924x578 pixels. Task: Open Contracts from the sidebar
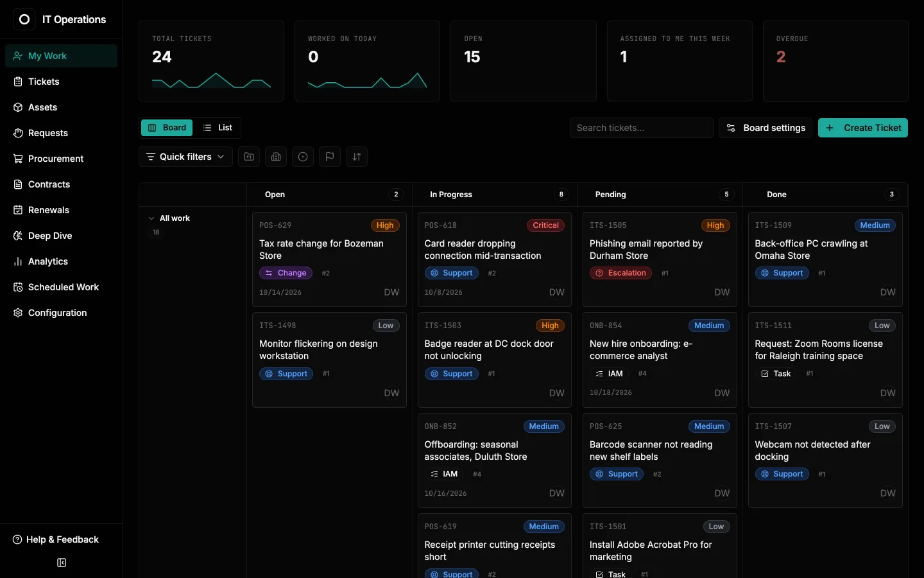[61, 184]
